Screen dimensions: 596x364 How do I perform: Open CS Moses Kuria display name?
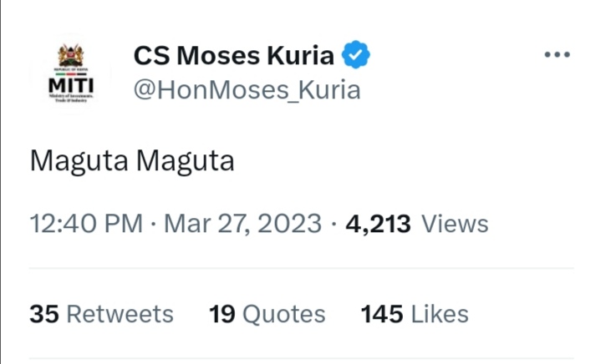(234, 55)
